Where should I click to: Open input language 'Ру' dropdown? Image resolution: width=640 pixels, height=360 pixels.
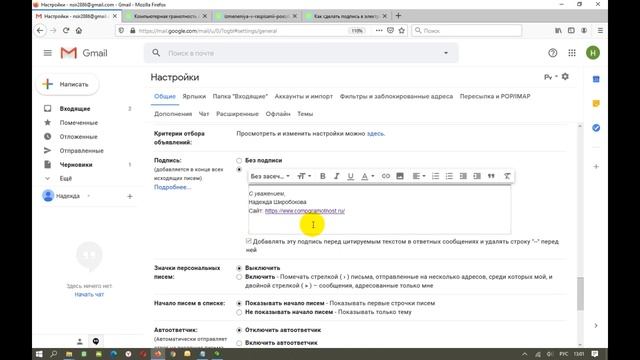click(x=551, y=77)
